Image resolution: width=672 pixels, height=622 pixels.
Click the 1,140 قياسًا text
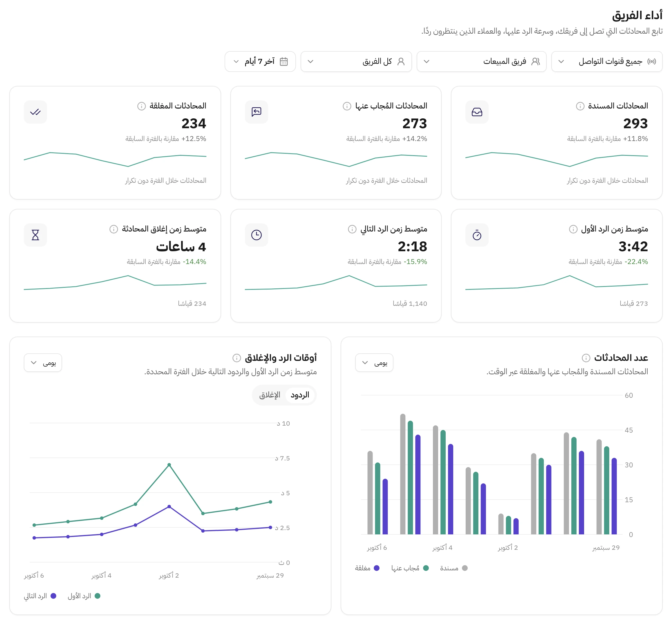tap(410, 303)
